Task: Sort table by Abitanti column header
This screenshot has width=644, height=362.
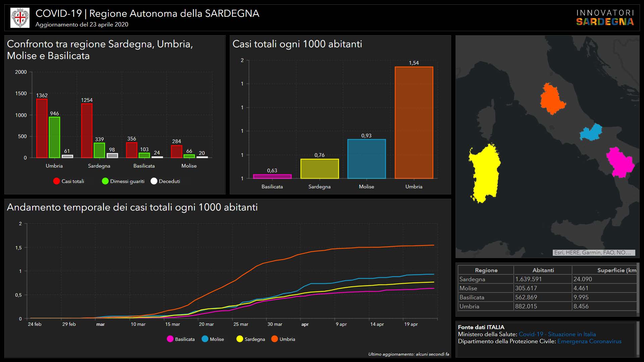Action: coord(543,270)
